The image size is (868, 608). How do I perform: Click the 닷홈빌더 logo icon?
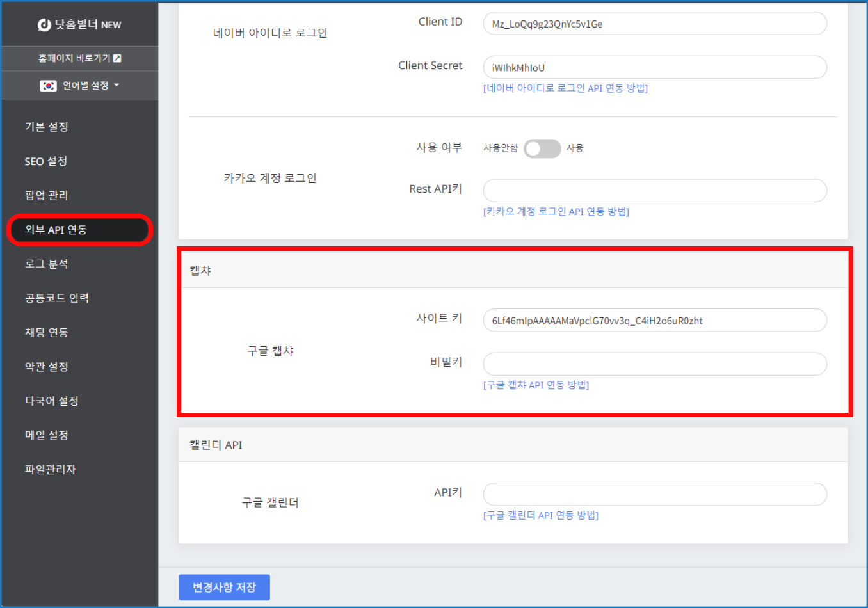pyautogui.click(x=44, y=25)
